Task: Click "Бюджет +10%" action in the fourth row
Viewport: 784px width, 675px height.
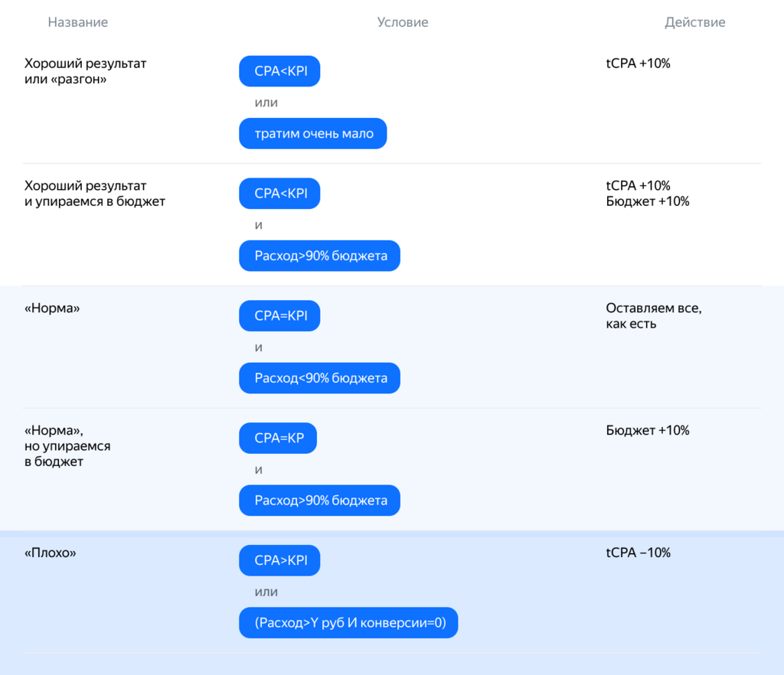Action: coord(647,430)
